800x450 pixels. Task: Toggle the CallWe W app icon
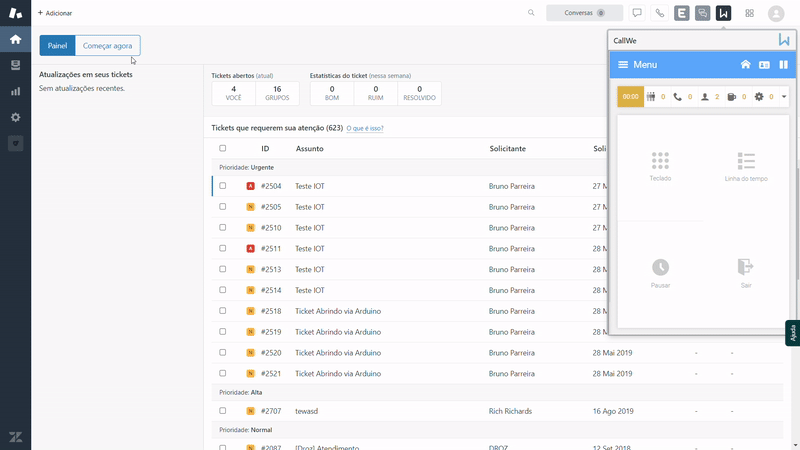[723, 13]
